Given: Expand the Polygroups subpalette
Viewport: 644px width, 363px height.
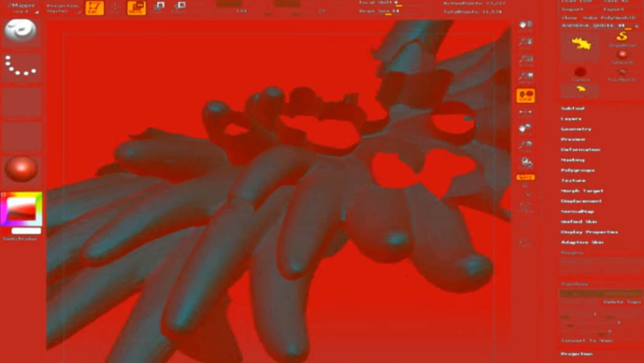Looking at the screenshot, I should click(x=578, y=170).
